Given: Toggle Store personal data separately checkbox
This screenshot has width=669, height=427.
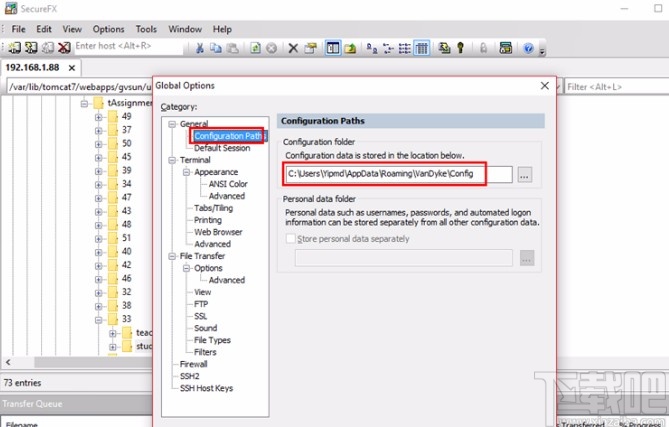Looking at the screenshot, I should 292,238.
